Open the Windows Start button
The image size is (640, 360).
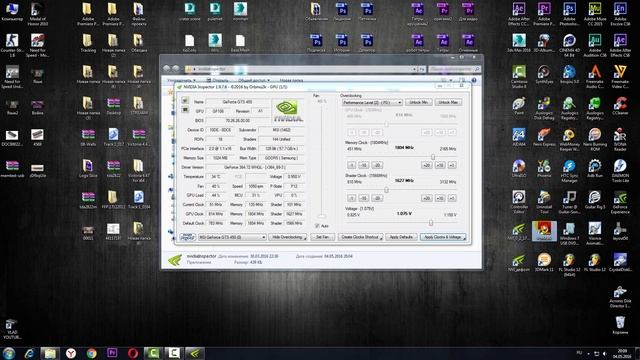[x=9, y=353]
